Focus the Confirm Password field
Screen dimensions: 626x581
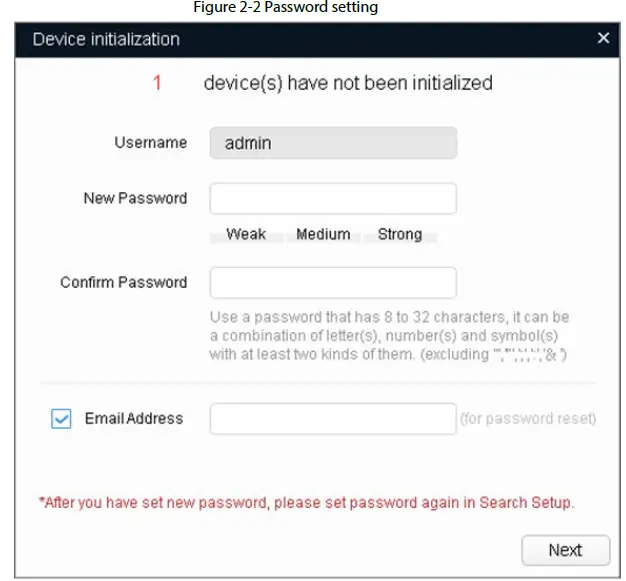(332, 282)
